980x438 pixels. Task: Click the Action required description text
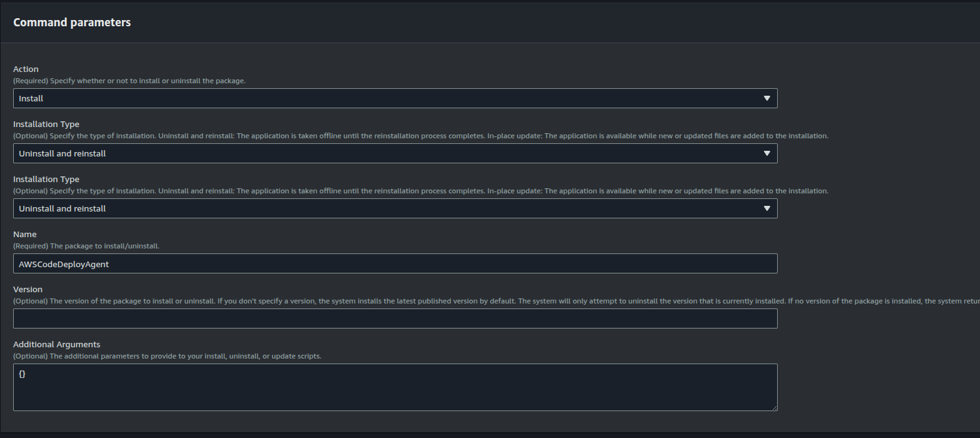(x=129, y=81)
